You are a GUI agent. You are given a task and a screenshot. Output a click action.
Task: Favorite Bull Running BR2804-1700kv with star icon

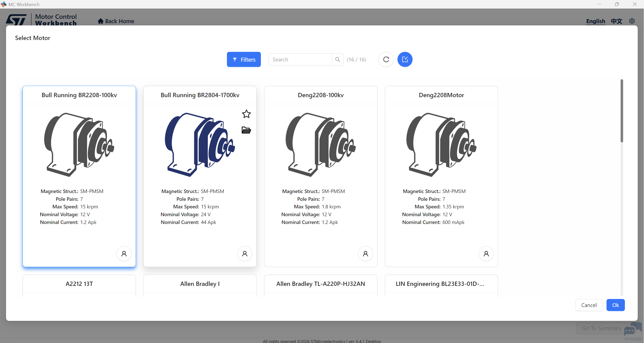tap(246, 114)
